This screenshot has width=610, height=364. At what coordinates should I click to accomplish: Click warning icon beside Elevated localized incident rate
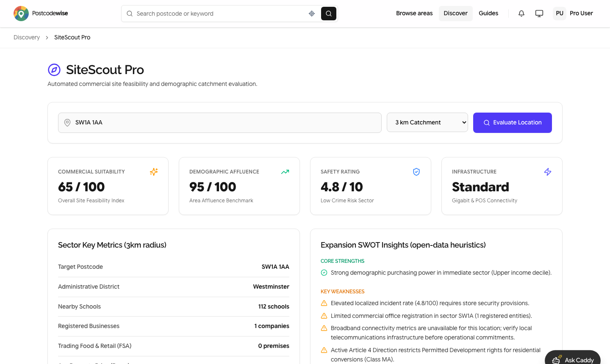pos(324,303)
